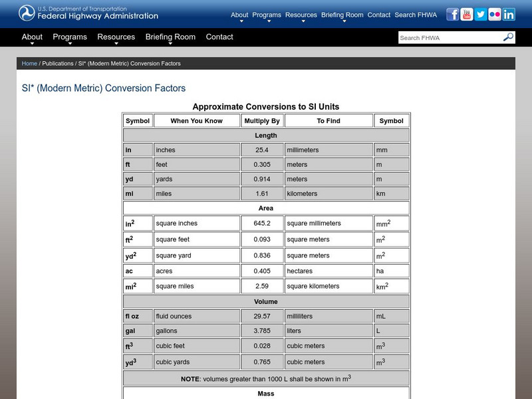The image size is (532, 399).
Task: Click the 29.57 fluid ounces multiplier cell
Action: click(x=262, y=317)
